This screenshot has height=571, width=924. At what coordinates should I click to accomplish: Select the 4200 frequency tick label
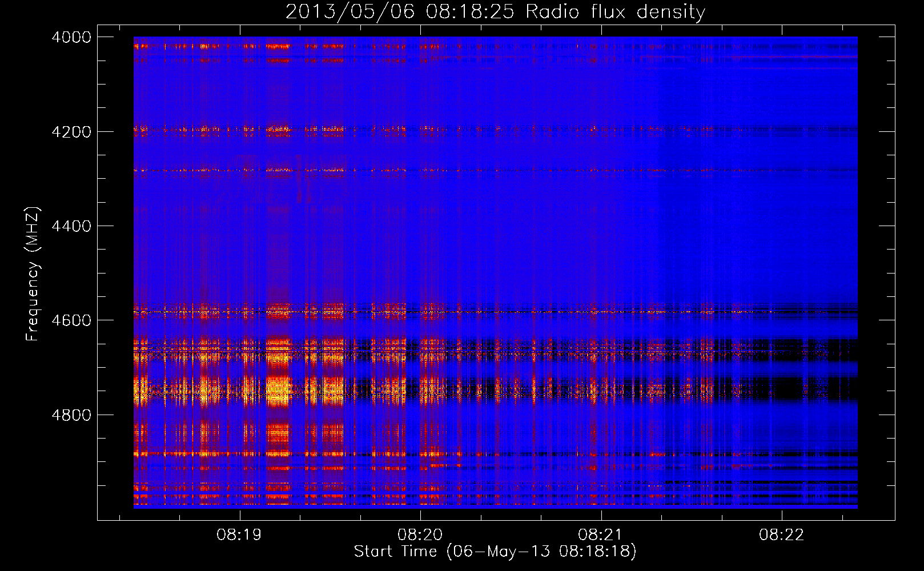point(71,132)
